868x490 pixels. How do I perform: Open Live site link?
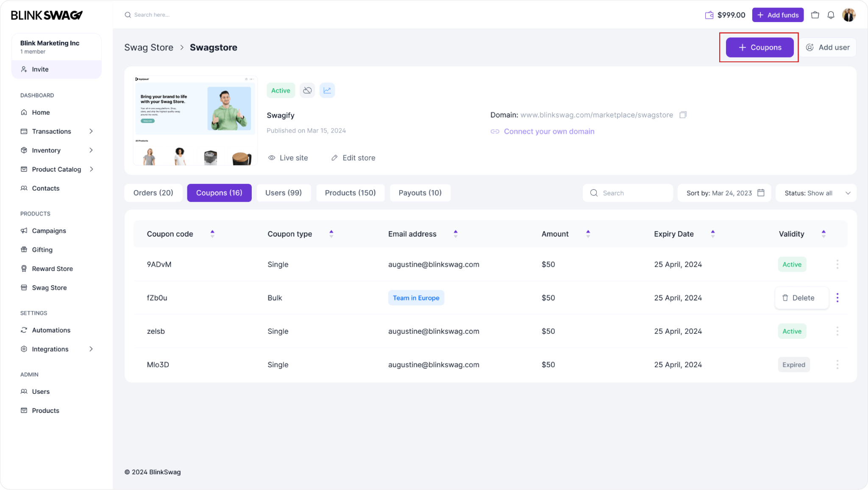[x=288, y=158]
